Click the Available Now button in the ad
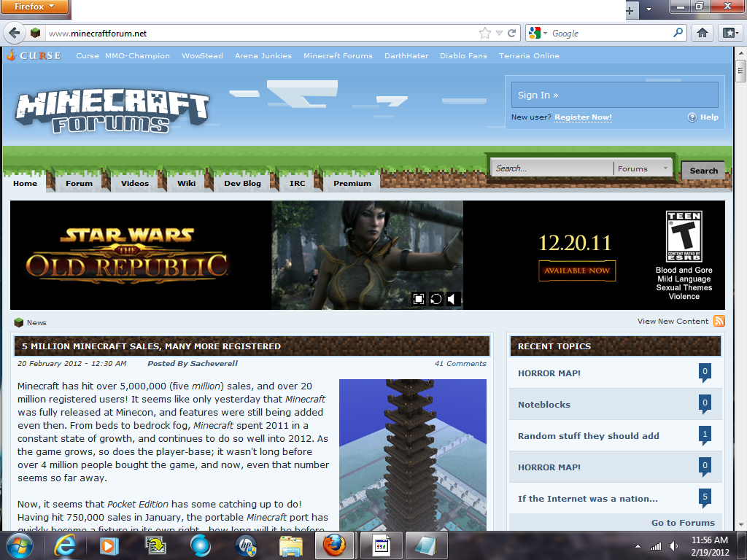The image size is (747, 560). click(577, 271)
